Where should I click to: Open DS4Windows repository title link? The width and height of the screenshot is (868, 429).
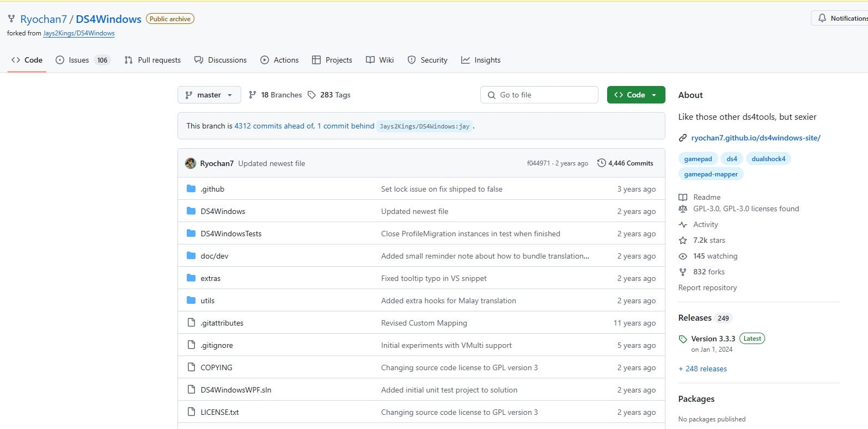pos(108,19)
